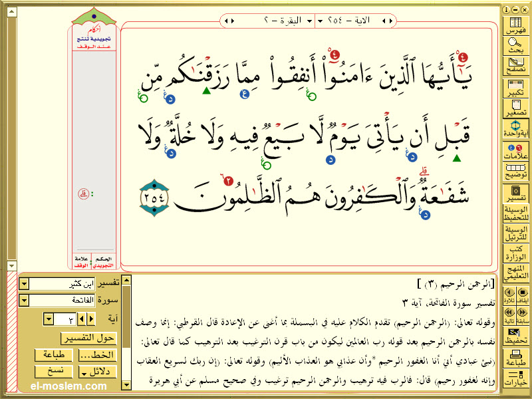Expand the دلائل dropdown button
532x399 pixels.
[x=98, y=372]
